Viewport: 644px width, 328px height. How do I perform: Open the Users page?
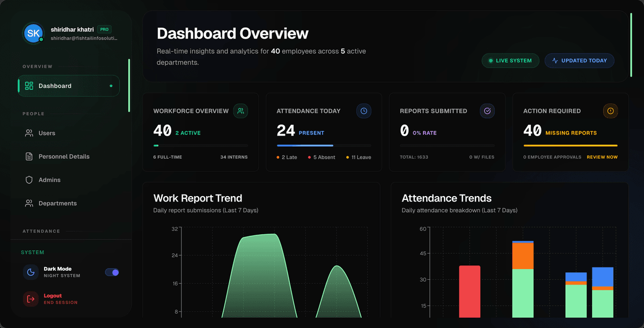coord(69,133)
